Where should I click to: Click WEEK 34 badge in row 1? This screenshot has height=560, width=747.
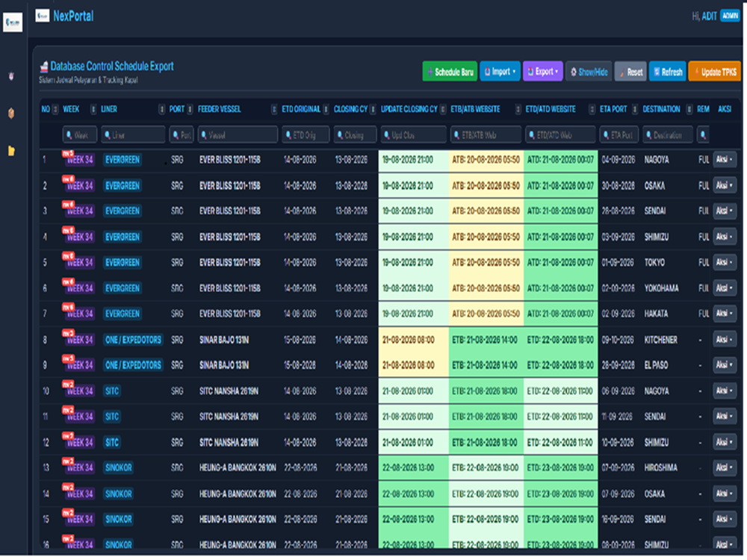[79, 160]
